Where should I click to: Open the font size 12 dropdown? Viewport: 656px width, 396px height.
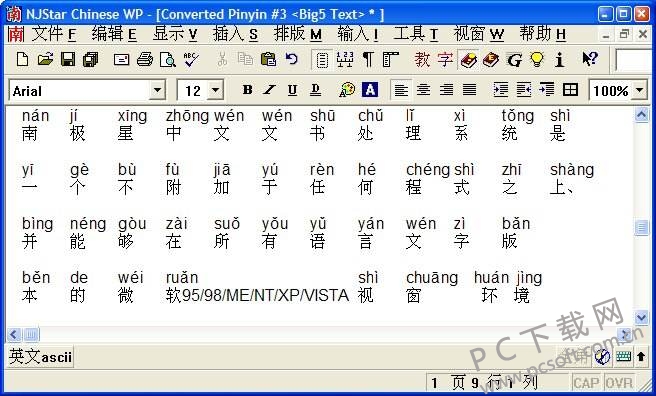[215, 90]
